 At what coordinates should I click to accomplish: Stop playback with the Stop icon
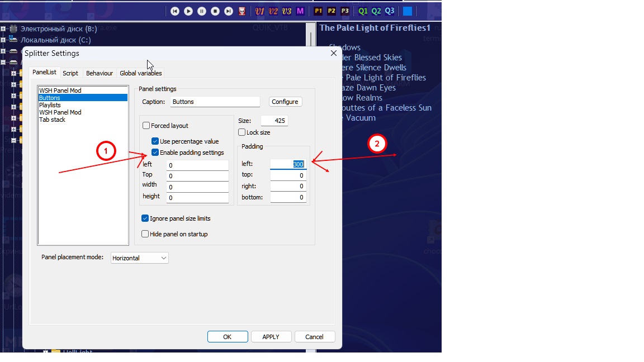[215, 11]
